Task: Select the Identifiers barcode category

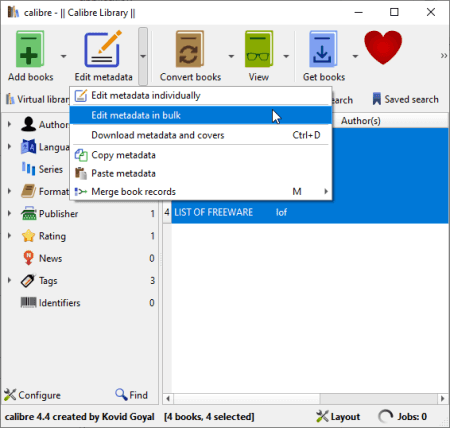Action: [50, 303]
